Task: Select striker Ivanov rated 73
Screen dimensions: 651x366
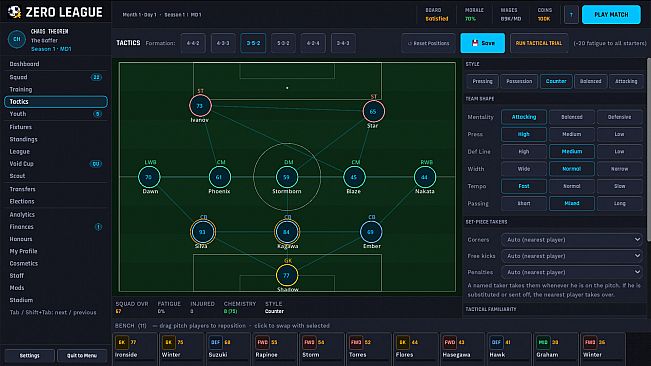Action: tap(200, 105)
